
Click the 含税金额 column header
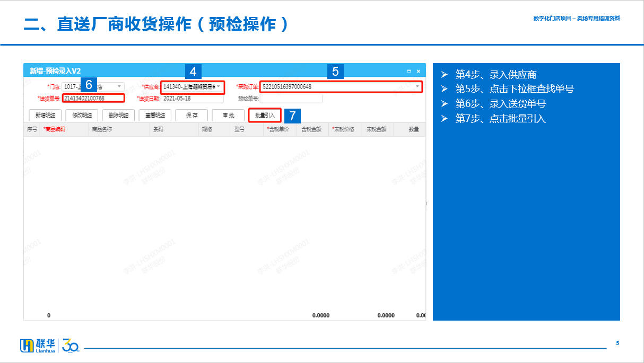click(x=312, y=129)
